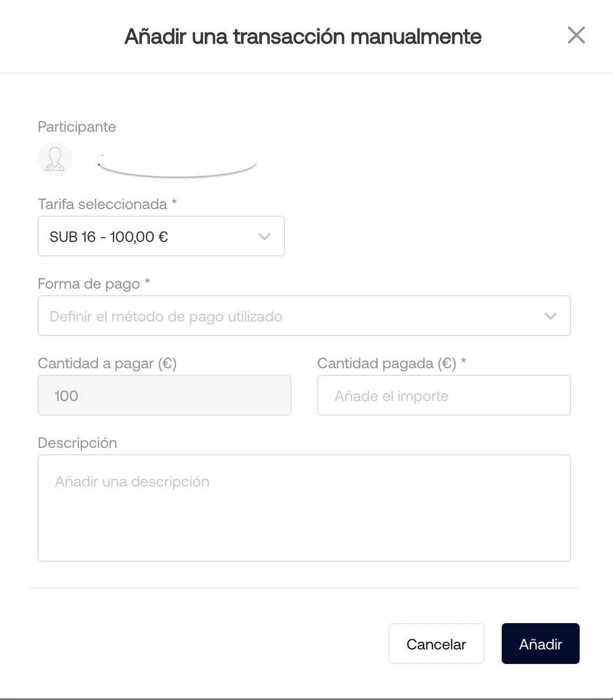Close the manual transaction dialog with the X
The width and height of the screenshot is (613, 700).
[576, 35]
